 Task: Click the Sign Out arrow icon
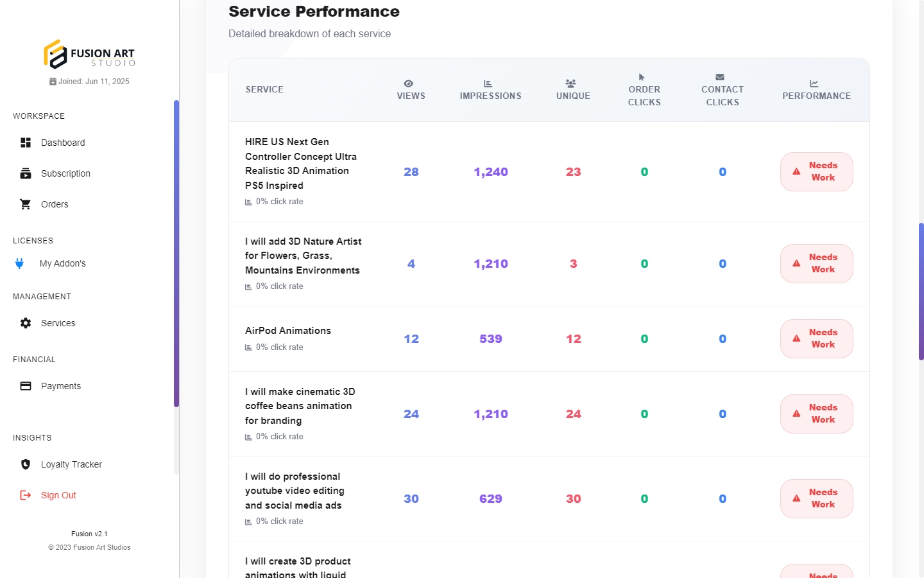coord(26,495)
